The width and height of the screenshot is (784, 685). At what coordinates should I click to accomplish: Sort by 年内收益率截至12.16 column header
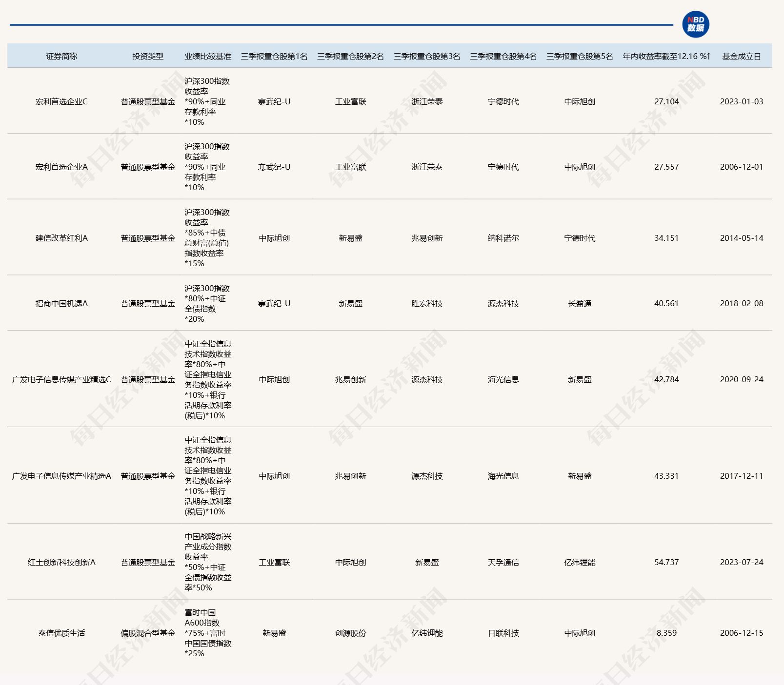(666, 56)
